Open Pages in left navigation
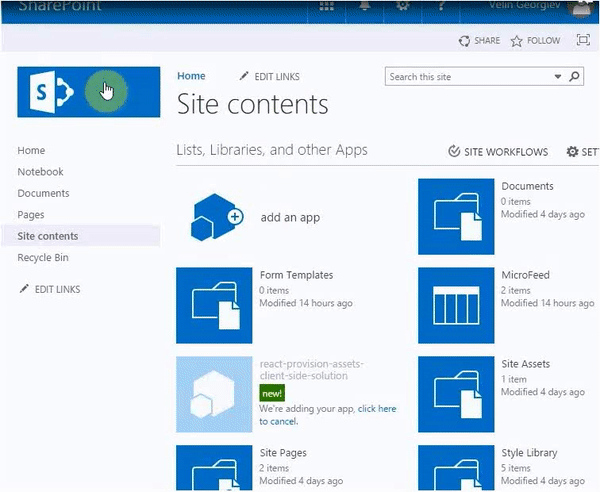 tap(31, 215)
